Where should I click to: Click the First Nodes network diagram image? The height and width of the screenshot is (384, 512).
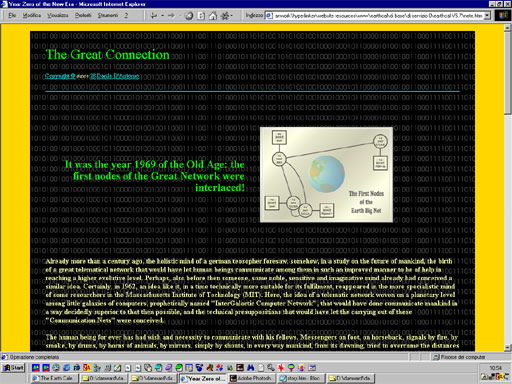(326, 174)
